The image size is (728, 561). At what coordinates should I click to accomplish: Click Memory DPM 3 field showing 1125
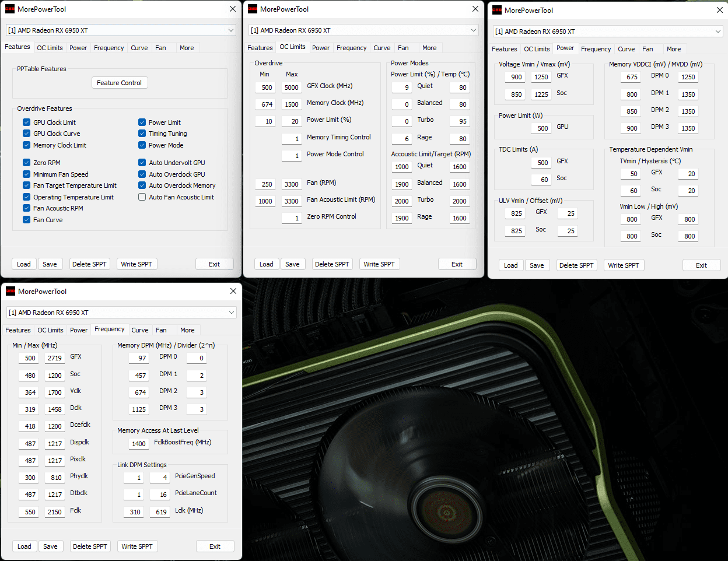tap(139, 409)
